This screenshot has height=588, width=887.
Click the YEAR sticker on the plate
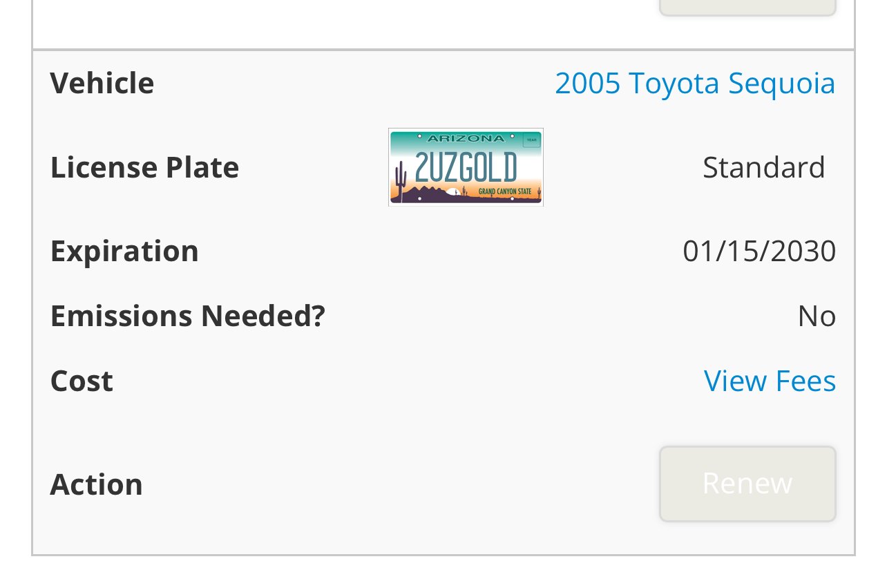tap(531, 140)
